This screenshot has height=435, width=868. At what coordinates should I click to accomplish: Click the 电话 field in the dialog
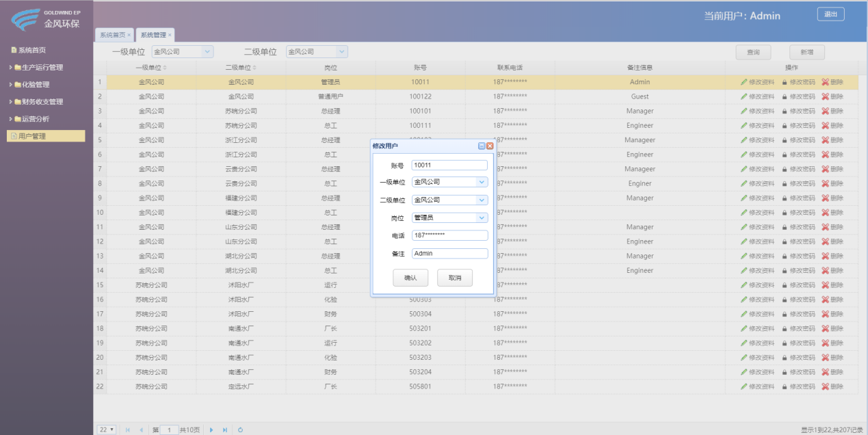tap(449, 235)
